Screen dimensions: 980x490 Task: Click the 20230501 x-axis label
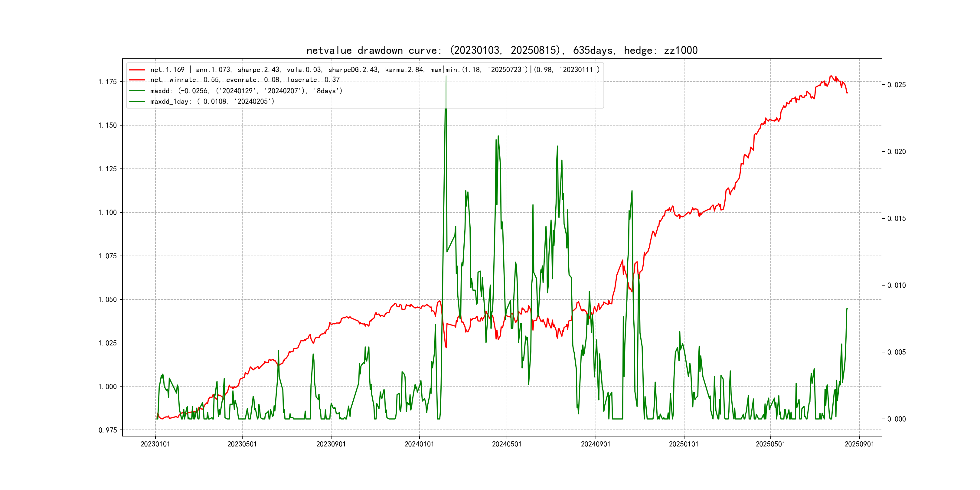tap(242, 444)
